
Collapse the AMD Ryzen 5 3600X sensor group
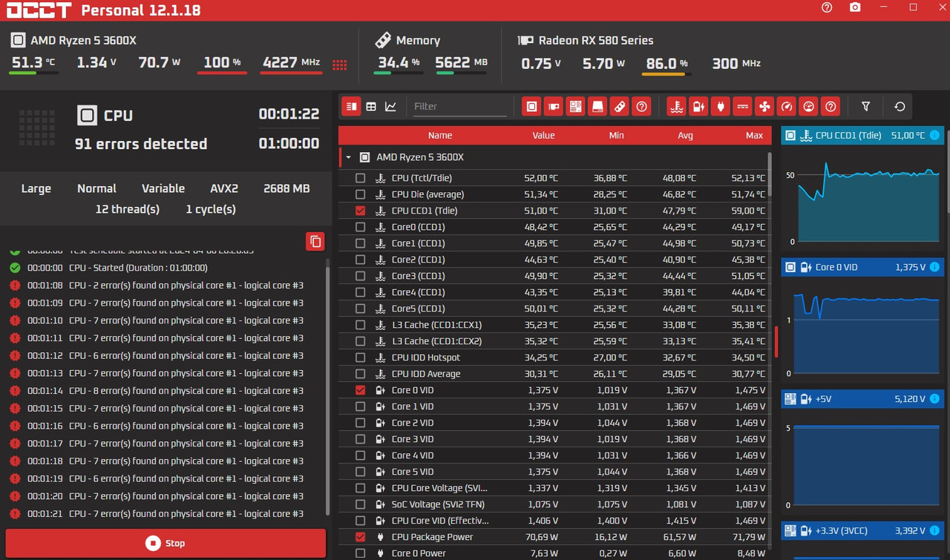coord(348,157)
